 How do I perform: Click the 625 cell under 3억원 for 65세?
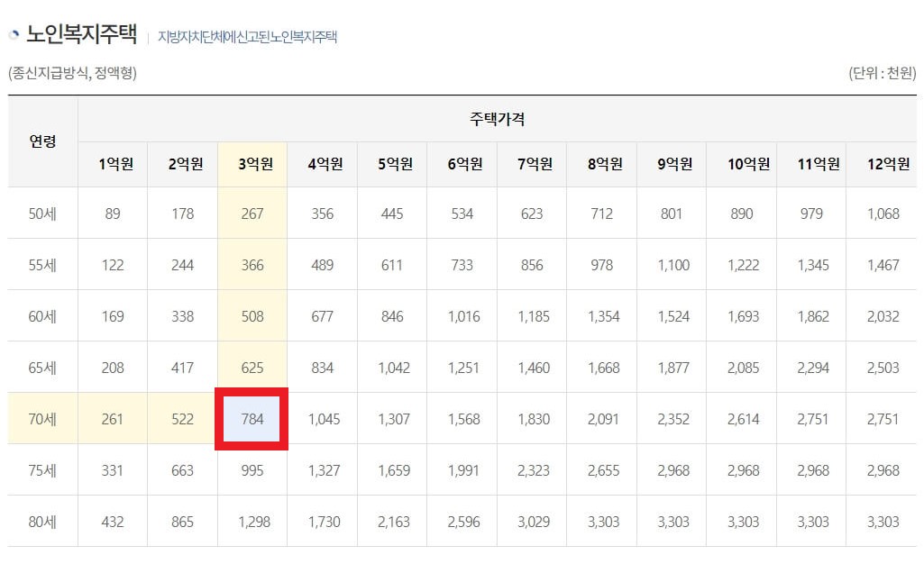pyautogui.click(x=252, y=368)
